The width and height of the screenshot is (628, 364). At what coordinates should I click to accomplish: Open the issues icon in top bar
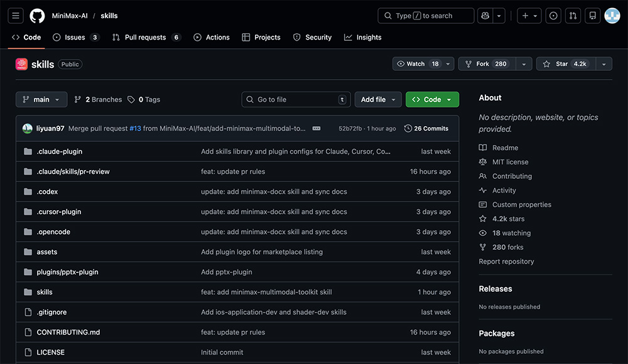pyautogui.click(x=553, y=16)
